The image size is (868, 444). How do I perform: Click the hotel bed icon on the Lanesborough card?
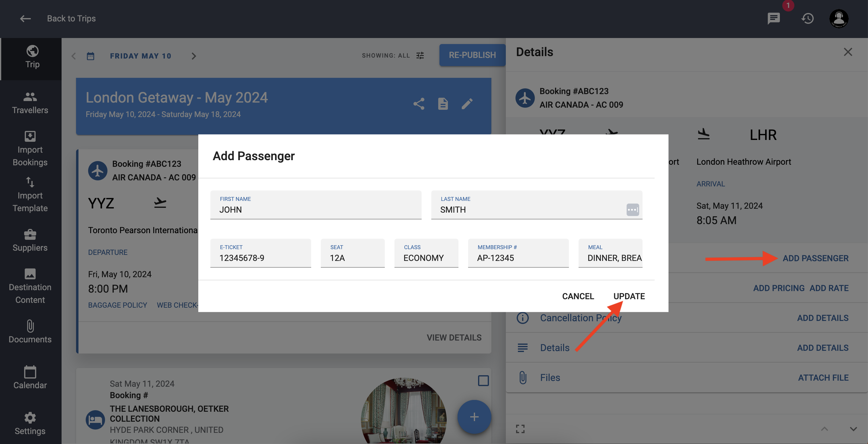coord(95,420)
